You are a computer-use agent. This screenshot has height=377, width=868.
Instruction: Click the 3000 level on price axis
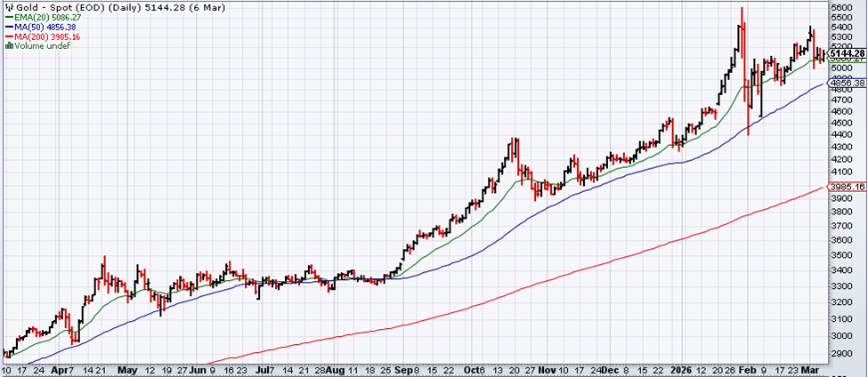pyautogui.click(x=841, y=335)
